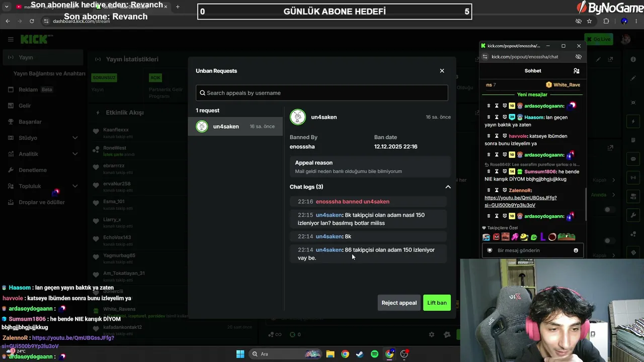
Task: Open Chrome tab search dropdown
Action: (7, 7)
